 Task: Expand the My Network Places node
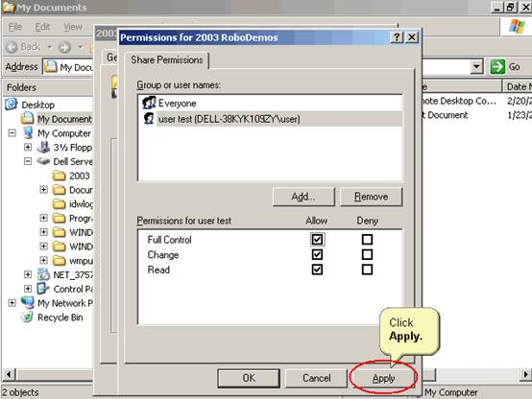[12, 303]
